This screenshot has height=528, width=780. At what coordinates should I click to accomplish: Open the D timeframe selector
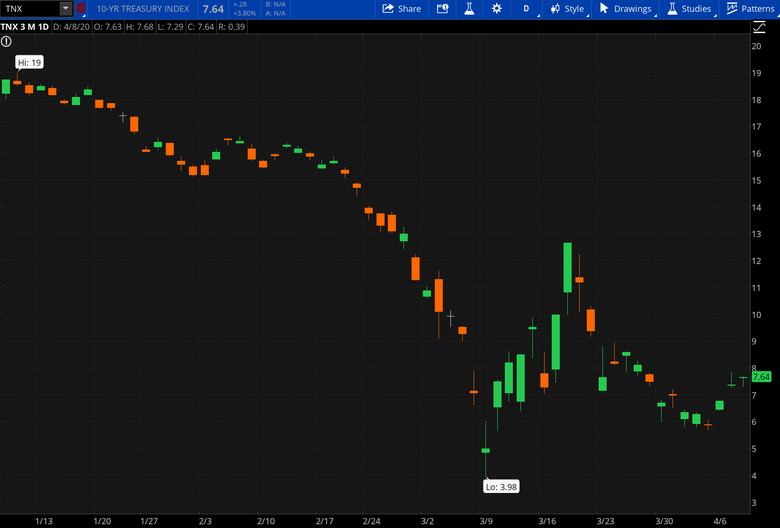[x=526, y=8]
